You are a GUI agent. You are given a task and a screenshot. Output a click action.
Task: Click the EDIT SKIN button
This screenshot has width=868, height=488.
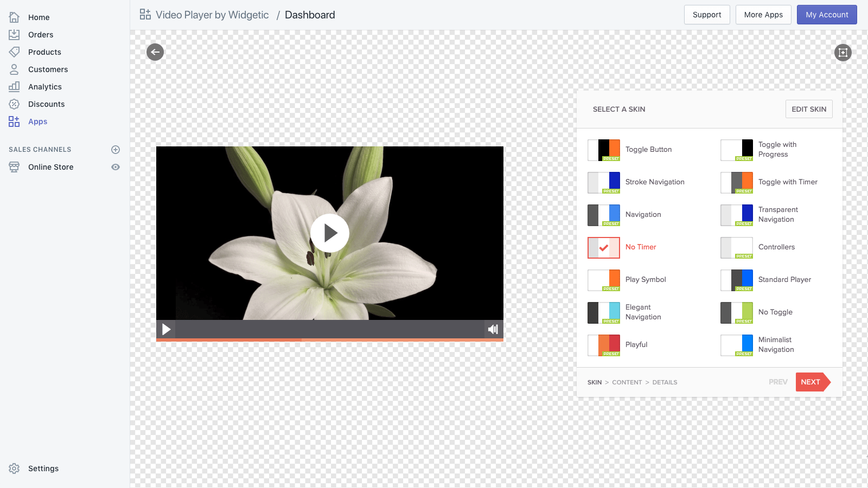(809, 109)
